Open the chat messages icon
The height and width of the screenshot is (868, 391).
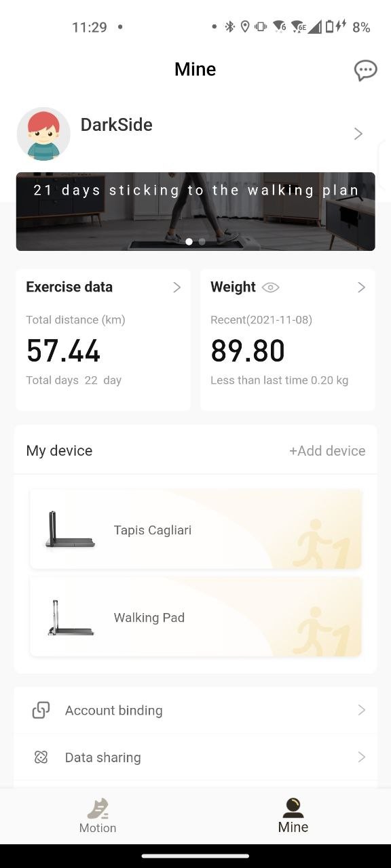pyautogui.click(x=366, y=71)
